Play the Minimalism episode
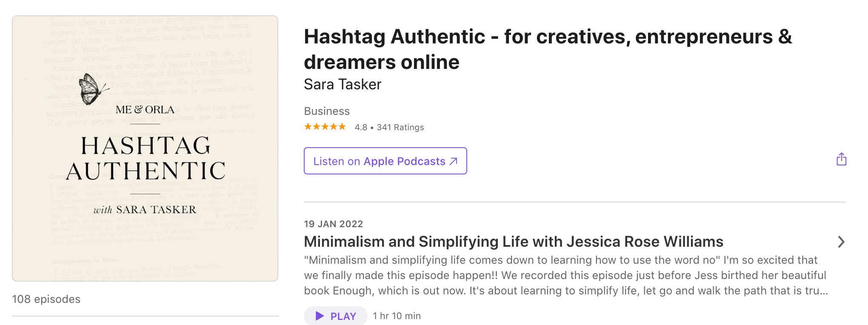 335,316
